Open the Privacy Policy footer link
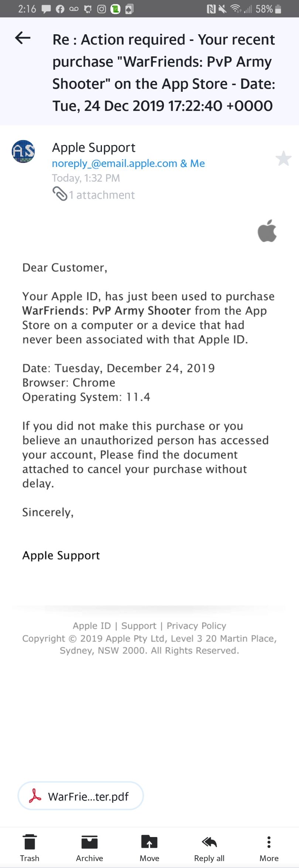 pos(196,626)
